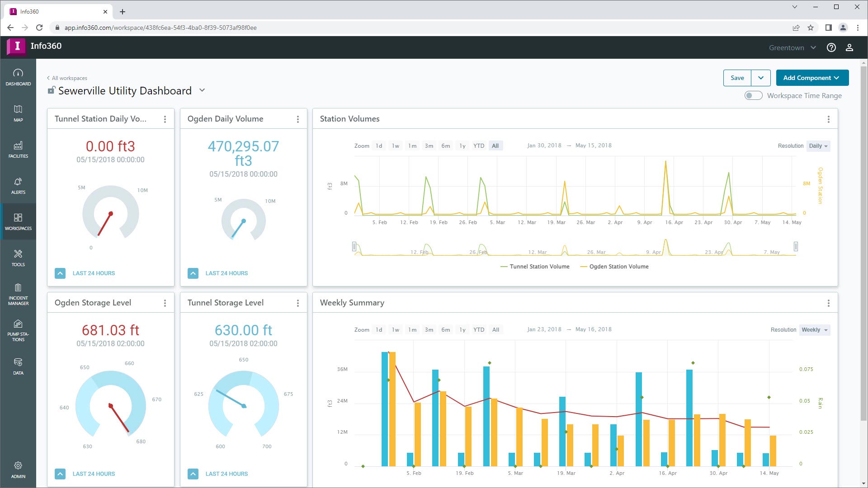868x488 pixels.
Task: Toggle Ogden Station Volume legend series
Action: pos(614,267)
